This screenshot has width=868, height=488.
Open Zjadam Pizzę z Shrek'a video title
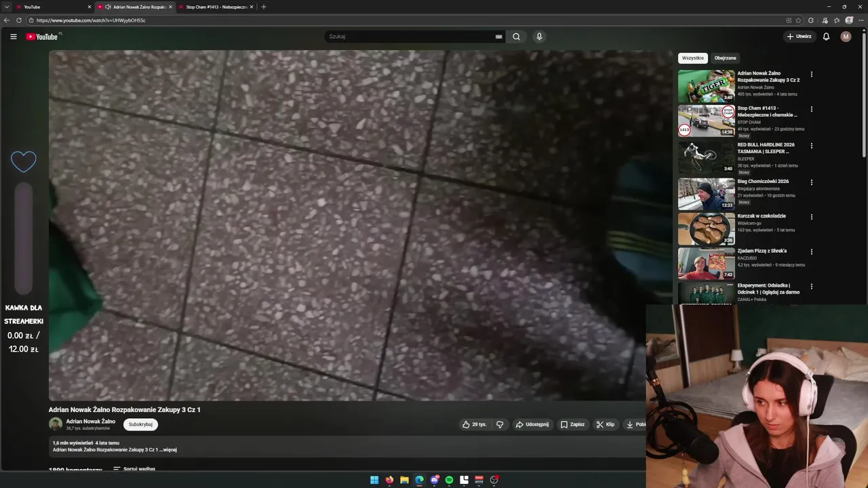tap(762, 251)
